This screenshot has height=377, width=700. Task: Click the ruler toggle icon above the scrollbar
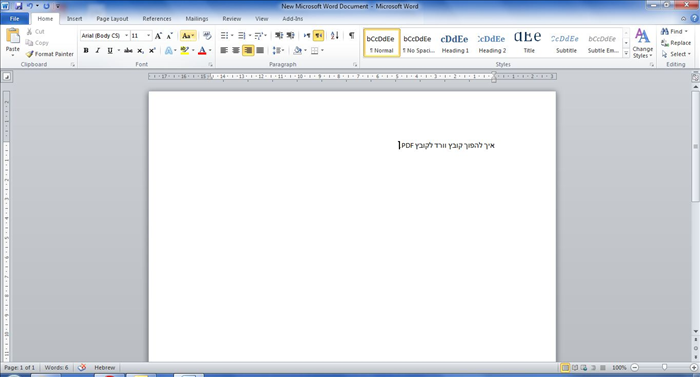[x=695, y=77]
